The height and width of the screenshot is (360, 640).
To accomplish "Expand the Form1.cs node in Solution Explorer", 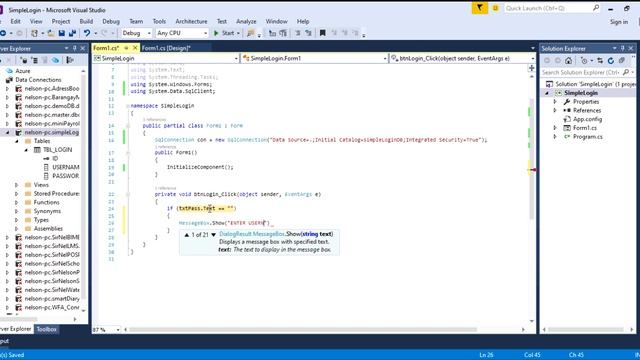I will click(x=555, y=128).
